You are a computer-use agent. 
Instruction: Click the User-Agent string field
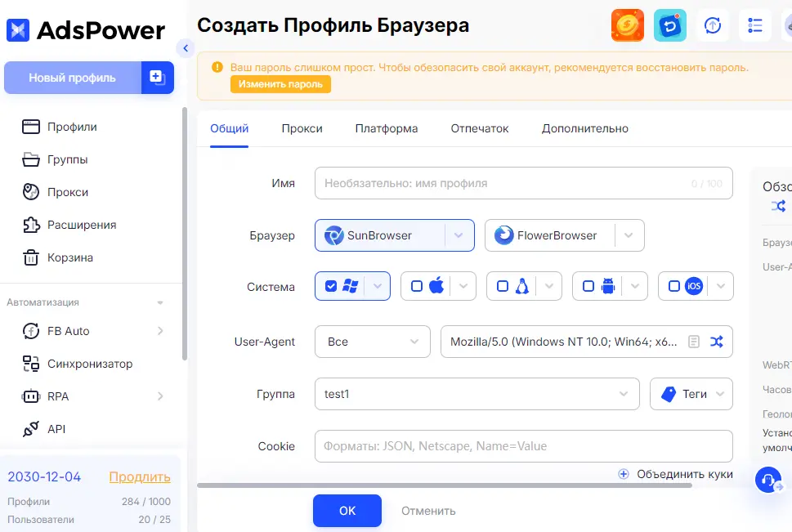[563, 342]
